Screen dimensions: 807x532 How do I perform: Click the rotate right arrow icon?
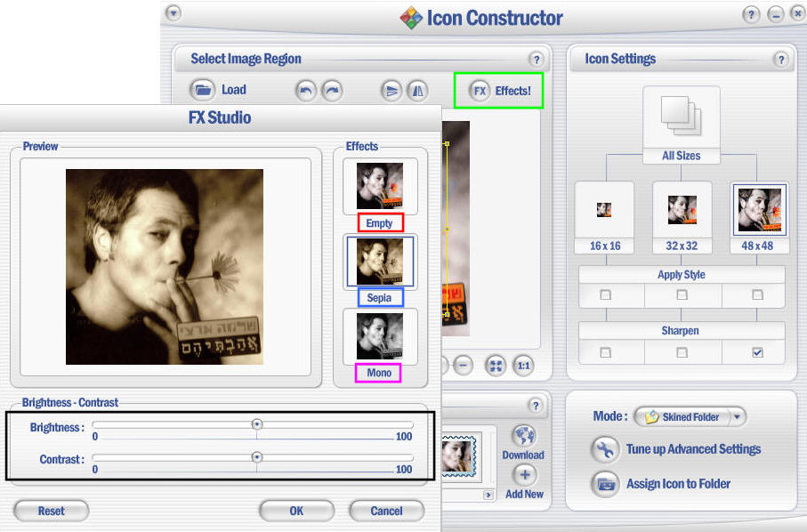[x=331, y=90]
